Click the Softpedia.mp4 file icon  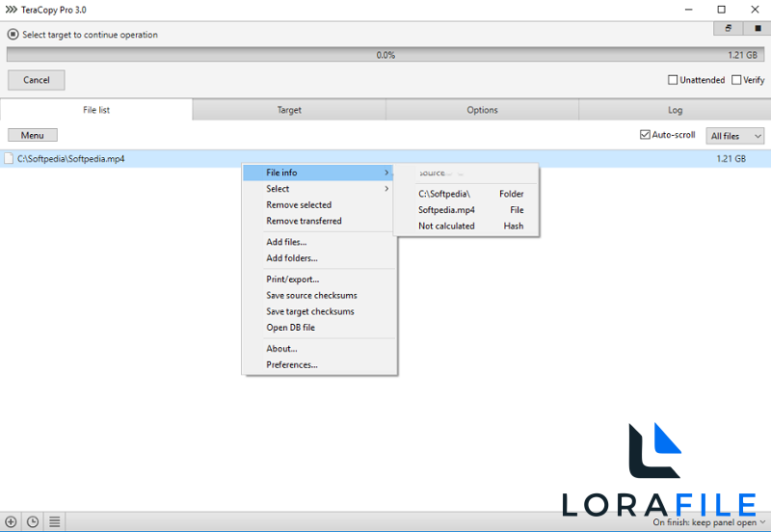click(9, 158)
